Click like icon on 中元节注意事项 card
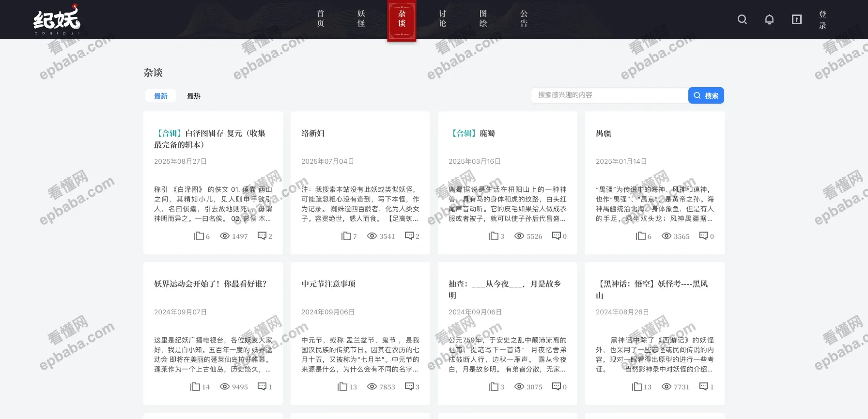Viewport: 868px width, 419px height. point(342,387)
